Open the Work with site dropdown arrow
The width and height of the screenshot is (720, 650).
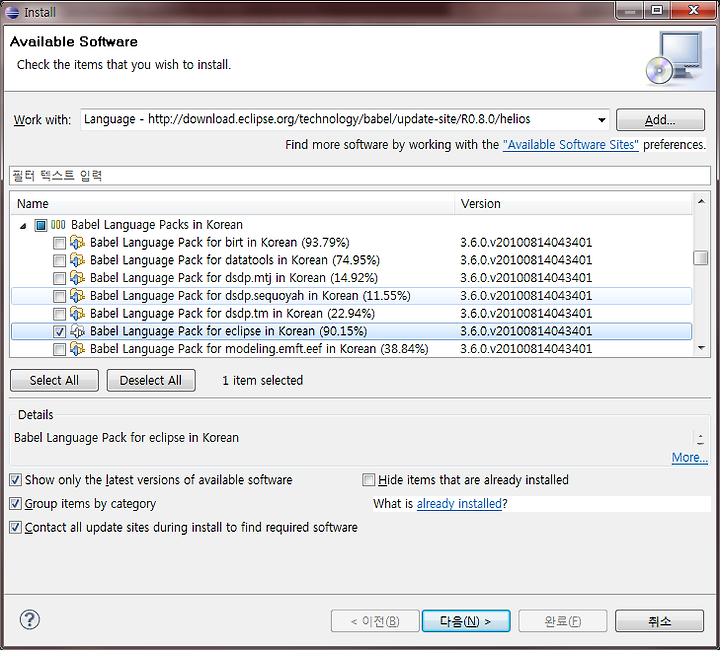coord(601,120)
